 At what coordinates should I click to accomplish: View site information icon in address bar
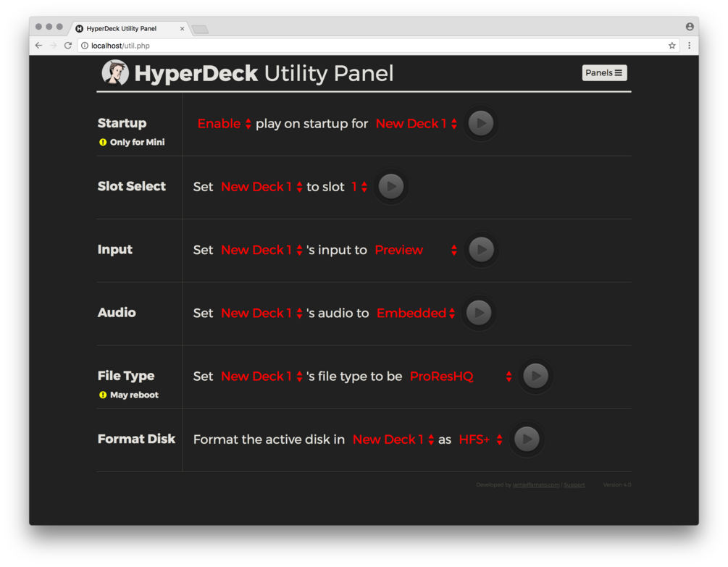(x=85, y=46)
